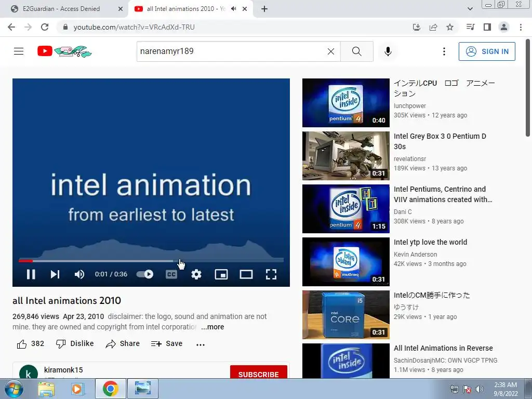This screenshot has height=399, width=532.
Task: Open the Japanese Intel CPU logo animation video thumbnail
Action: coord(345,103)
